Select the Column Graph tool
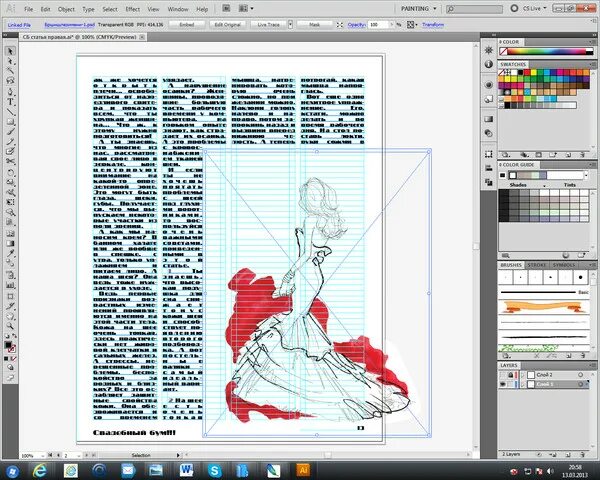The height and width of the screenshot is (480, 600). tap(10, 285)
